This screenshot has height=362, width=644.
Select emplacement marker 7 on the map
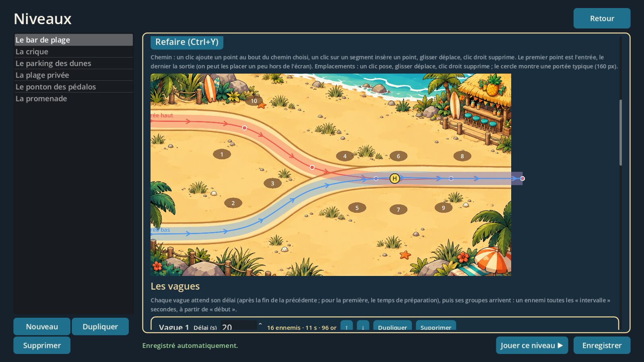(x=398, y=210)
